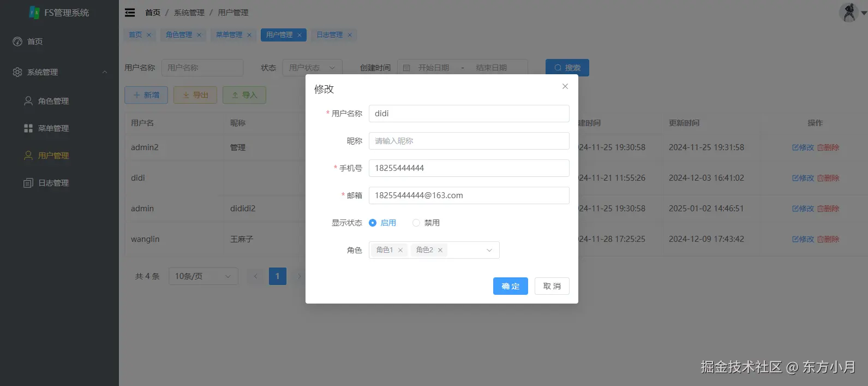Image resolution: width=868 pixels, height=386 pixels.
Task: Click 修改 in the wanglin row
Action: [x=803, y=239]
